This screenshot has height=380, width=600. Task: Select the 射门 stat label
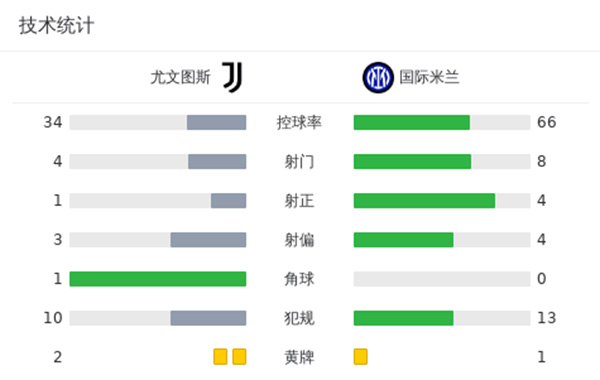(x=299, y=161)
